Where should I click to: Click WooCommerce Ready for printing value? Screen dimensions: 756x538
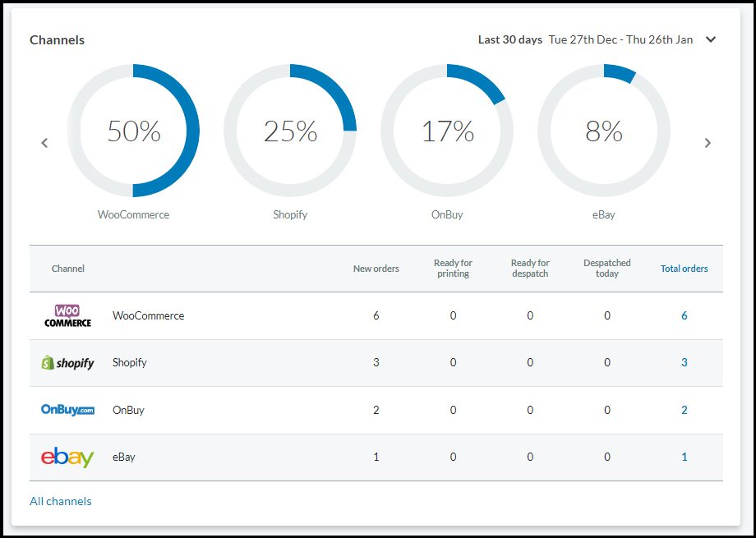point(454,315)
